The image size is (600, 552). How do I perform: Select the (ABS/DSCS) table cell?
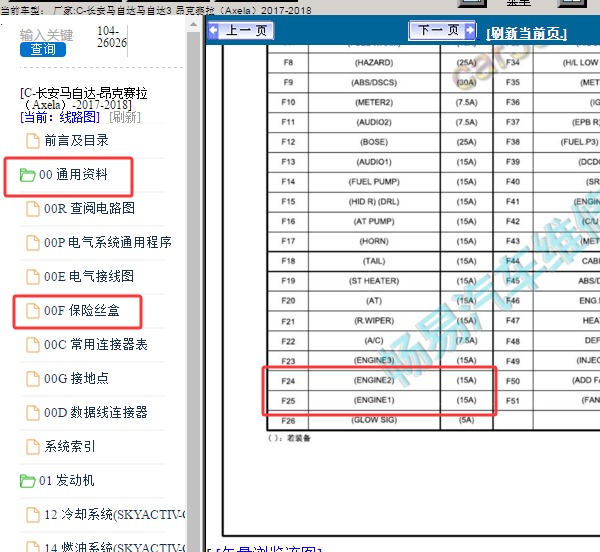tap(374, 82)
